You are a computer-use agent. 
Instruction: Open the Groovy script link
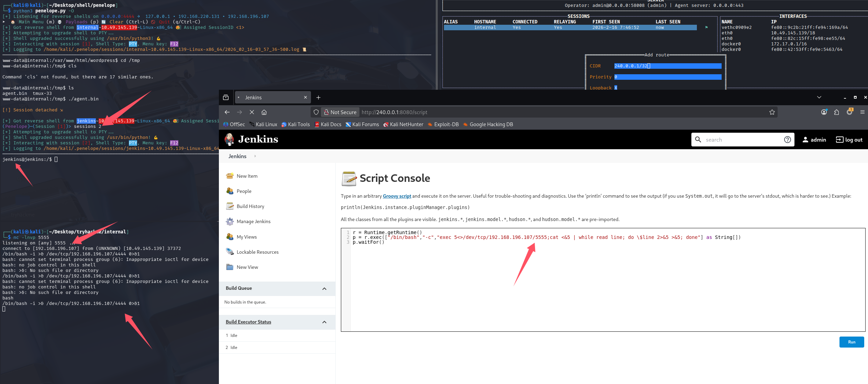click(397, 196)
